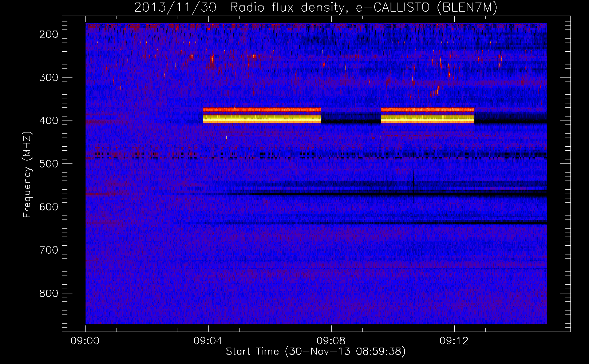Select the '500' frequency axis label

pos(49,164)
